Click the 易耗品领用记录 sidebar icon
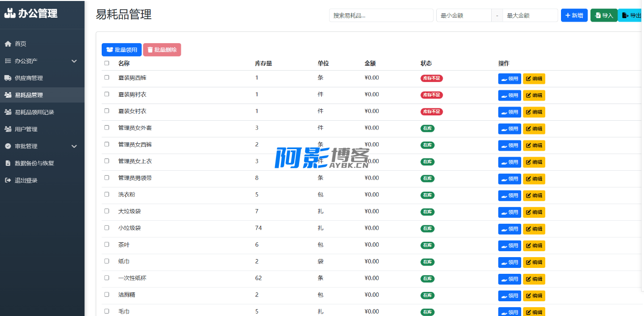Viewport: 644px width, 316px height. (8, 112)
